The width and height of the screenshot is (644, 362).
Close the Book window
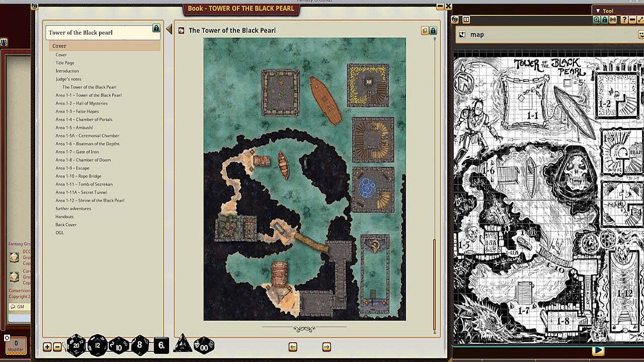click(448, 7)
